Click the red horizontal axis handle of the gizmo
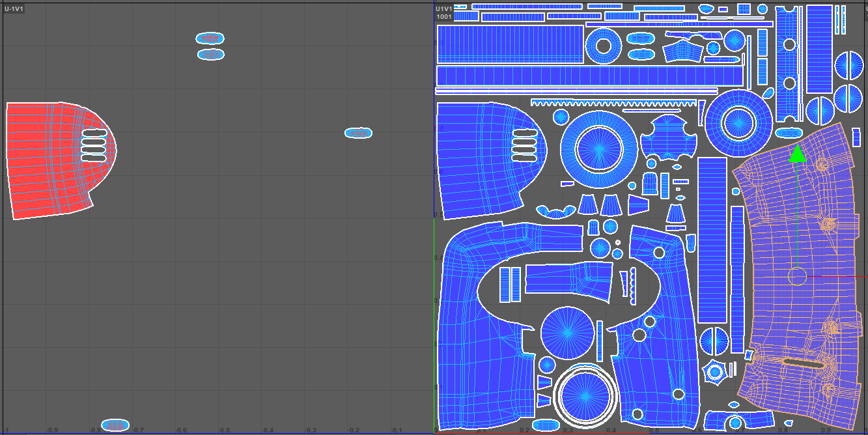Viewport: 868px width, 435px height. click(x=840, y=276)
